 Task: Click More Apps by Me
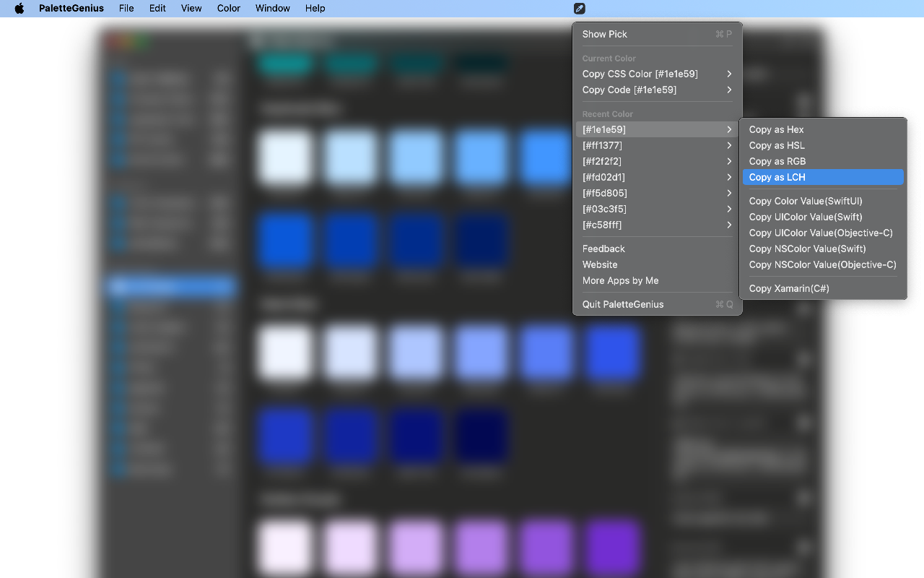click(657, 280)
